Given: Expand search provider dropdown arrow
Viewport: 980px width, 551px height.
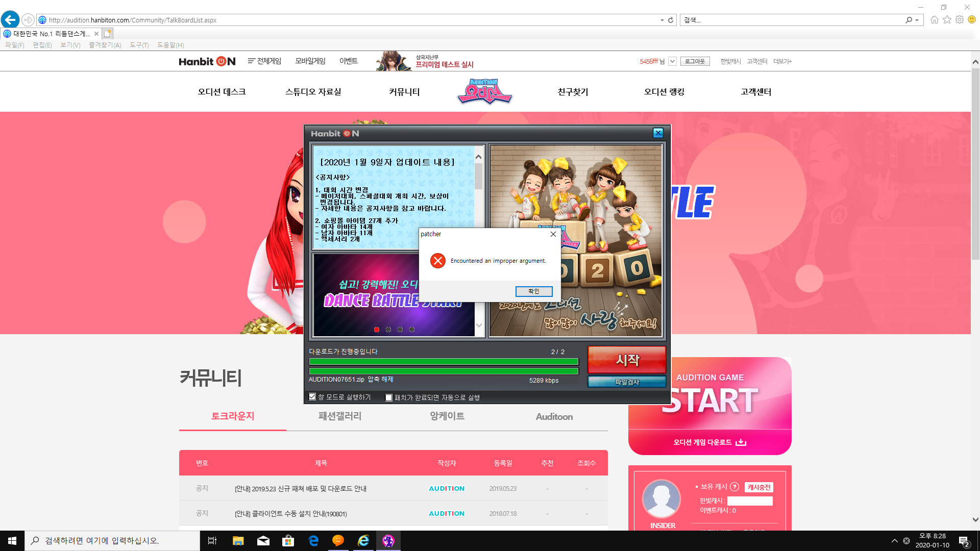Looking at the screenshot, I should 917,20.
